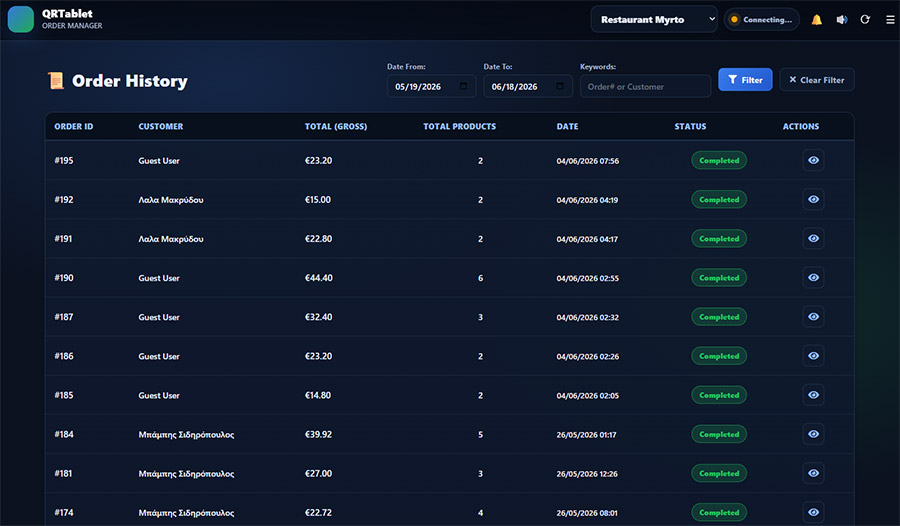Click date 04/06/2026 02:05
Viewport: 900px width, 526px height.
(588, 395)
